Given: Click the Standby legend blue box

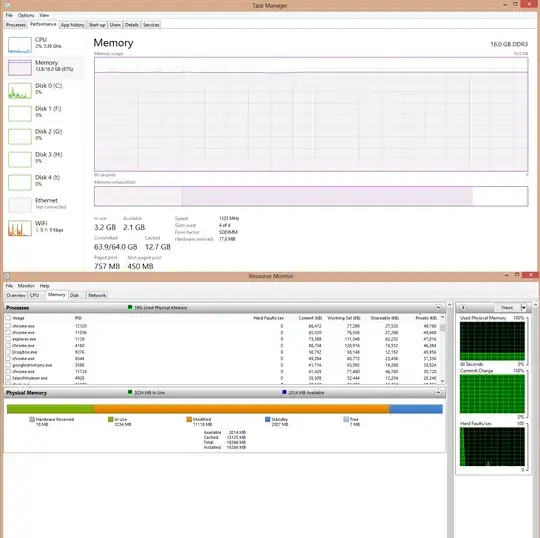Looking at the screenshot, I should click(268, 419).
